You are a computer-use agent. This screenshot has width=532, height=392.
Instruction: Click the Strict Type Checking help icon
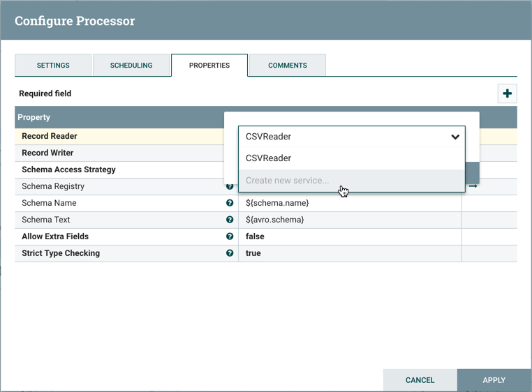tap(230, 253)
